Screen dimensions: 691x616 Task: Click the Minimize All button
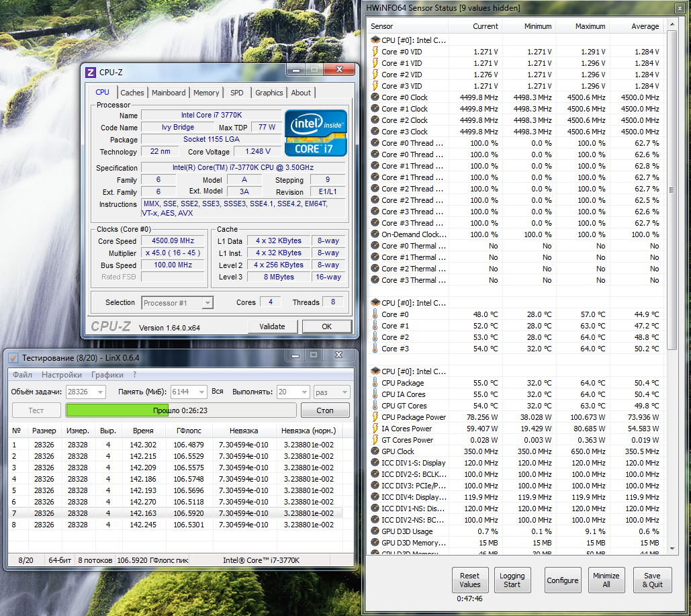[606, 580]
